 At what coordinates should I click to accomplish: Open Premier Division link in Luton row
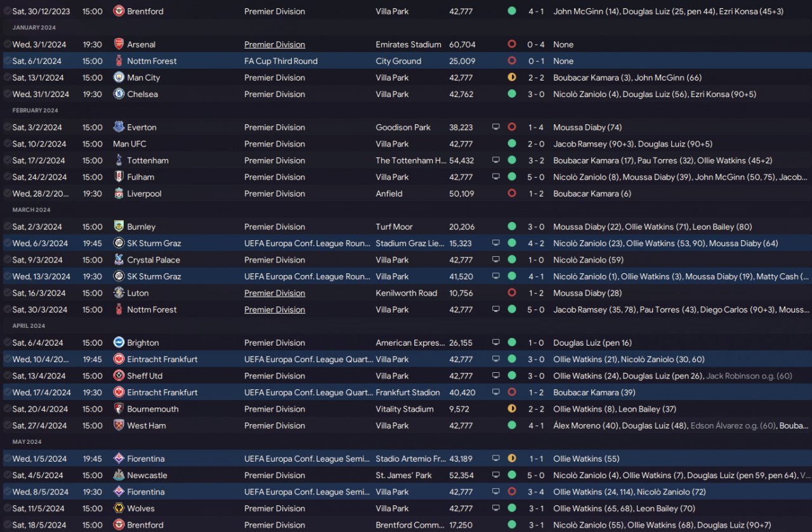click(x=275, y=293)
